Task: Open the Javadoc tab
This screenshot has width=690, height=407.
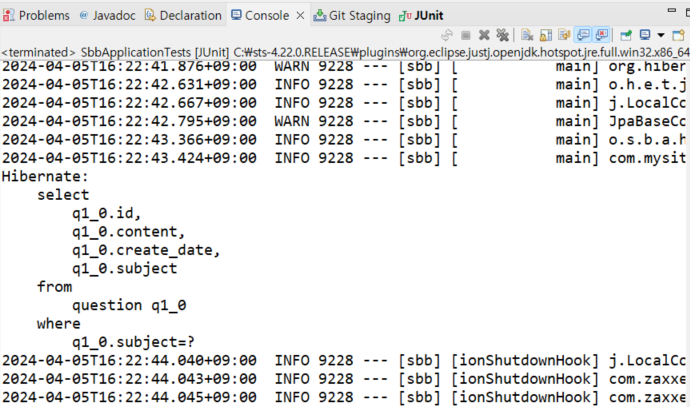Action: [x=108, y=15]
